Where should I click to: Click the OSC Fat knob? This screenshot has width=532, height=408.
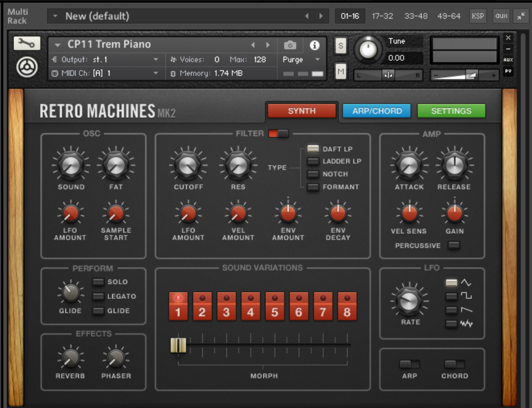pos(116,165)
